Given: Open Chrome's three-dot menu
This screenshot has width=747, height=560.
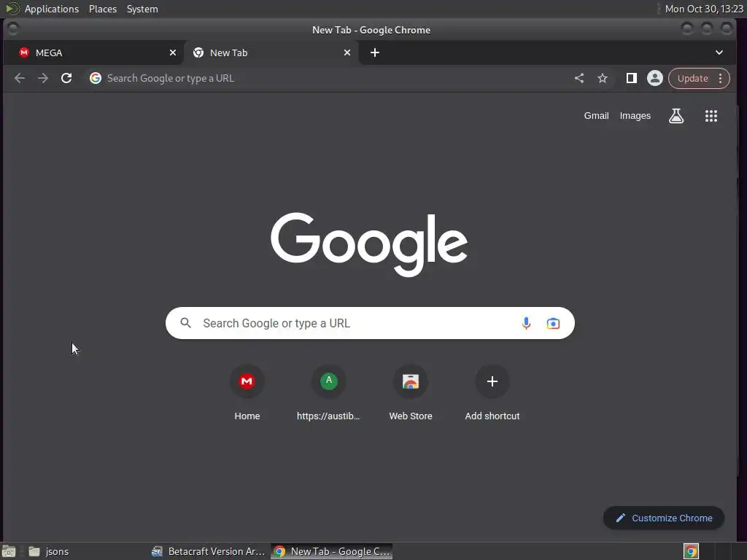Looking at the screenshot, I should (720, 78).
